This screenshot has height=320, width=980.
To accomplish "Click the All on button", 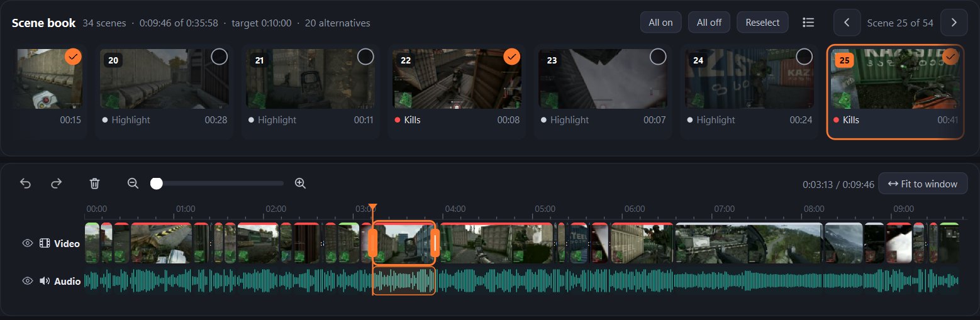I will tap(660, 23).
